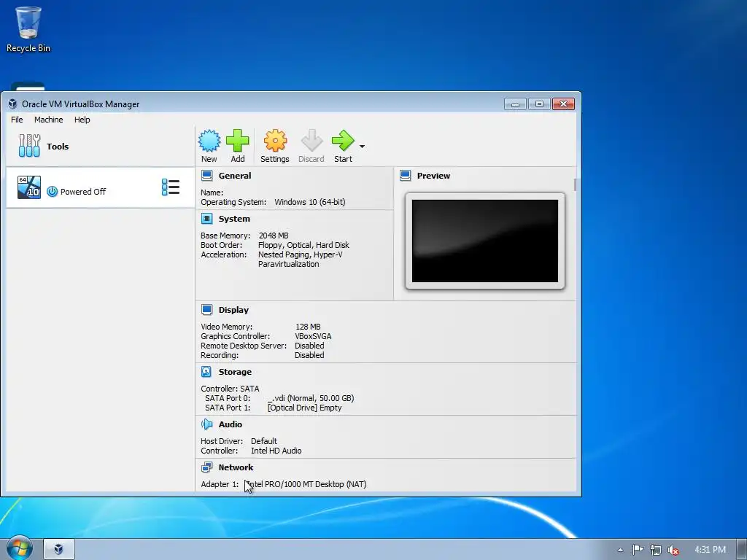The height and width of the screenshot is (560, 747).
Task: Click 'Intel PRO/1000 MT Desktop (NAT)' adapter
Action: click(x=306, y=484)
